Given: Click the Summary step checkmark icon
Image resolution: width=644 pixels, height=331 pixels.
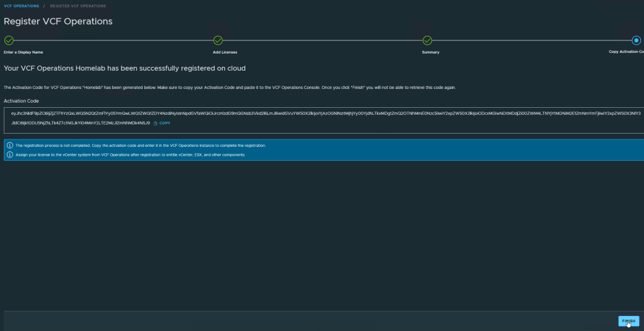Looking at the screenshot, I should coord(427,40).
